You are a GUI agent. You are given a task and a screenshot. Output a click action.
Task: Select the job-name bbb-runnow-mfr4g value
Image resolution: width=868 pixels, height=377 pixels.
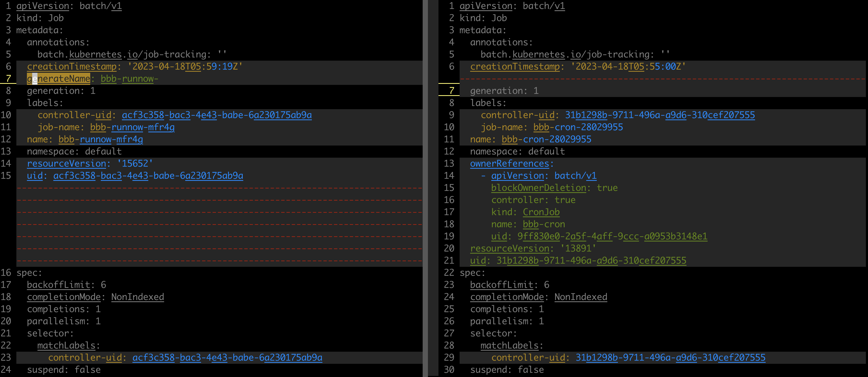[132, 127]
